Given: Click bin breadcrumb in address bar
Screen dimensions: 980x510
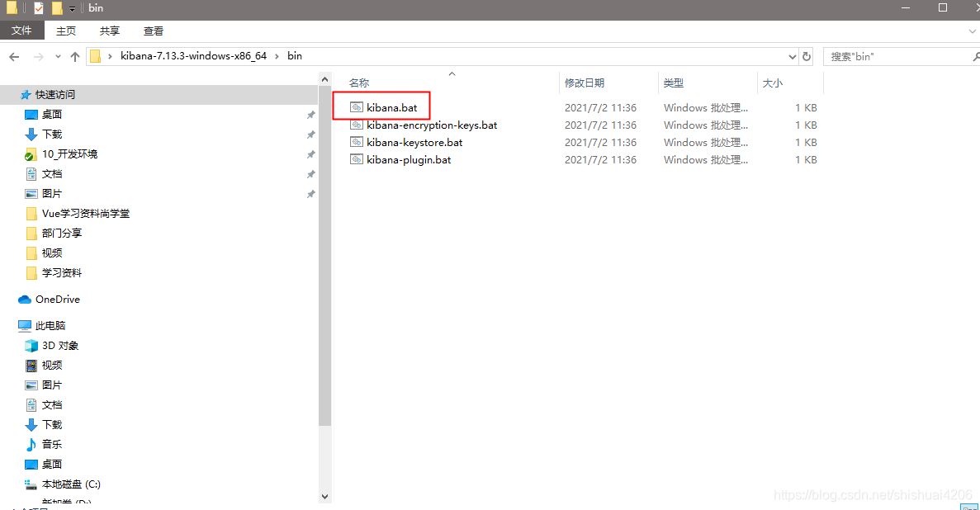Looking at the screenshot, I should click(295, 56).
